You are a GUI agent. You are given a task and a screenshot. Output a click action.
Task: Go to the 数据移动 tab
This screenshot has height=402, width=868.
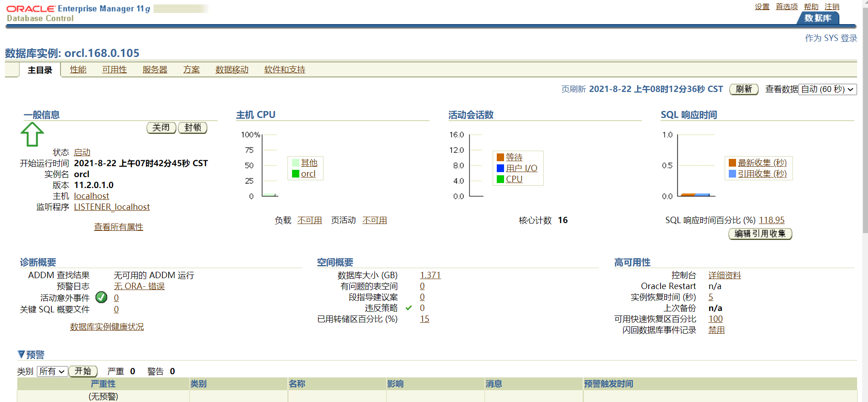coord(232,70)
